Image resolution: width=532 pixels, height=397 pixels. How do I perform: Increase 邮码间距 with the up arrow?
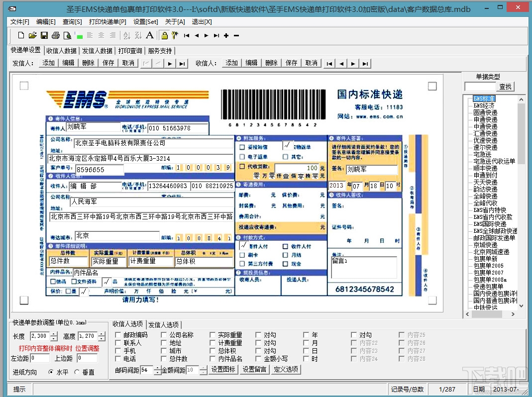click(x=157, y=368)
